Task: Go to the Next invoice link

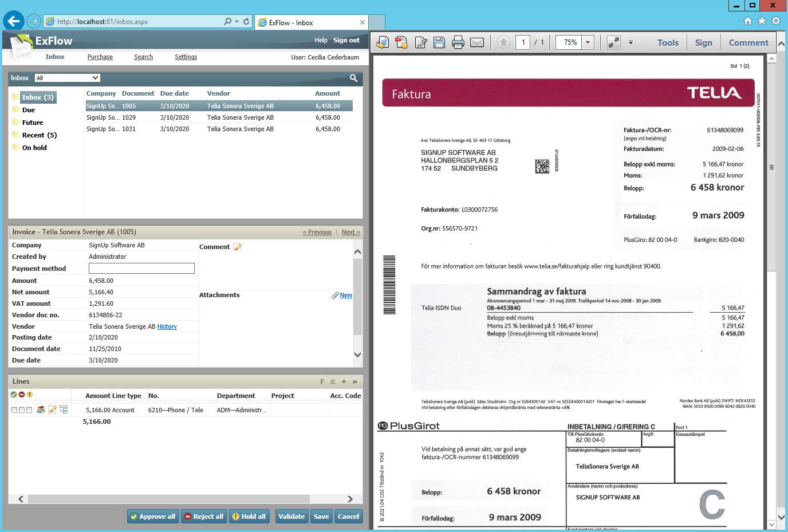Action: [x=351, y=232]
